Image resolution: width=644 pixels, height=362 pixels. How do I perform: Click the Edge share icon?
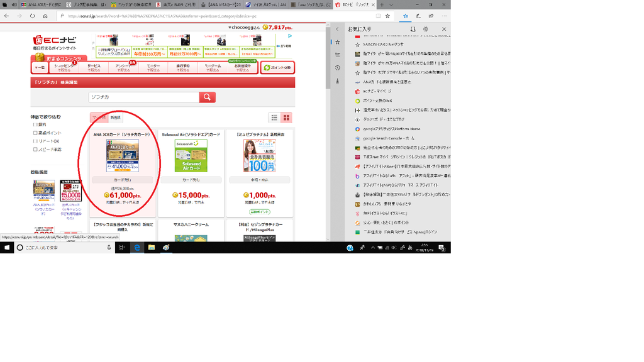[431, 16]
